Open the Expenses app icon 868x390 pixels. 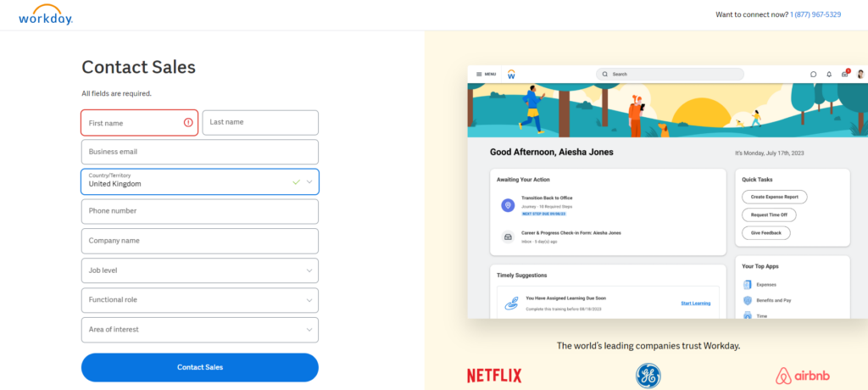(x=748, y=285)
